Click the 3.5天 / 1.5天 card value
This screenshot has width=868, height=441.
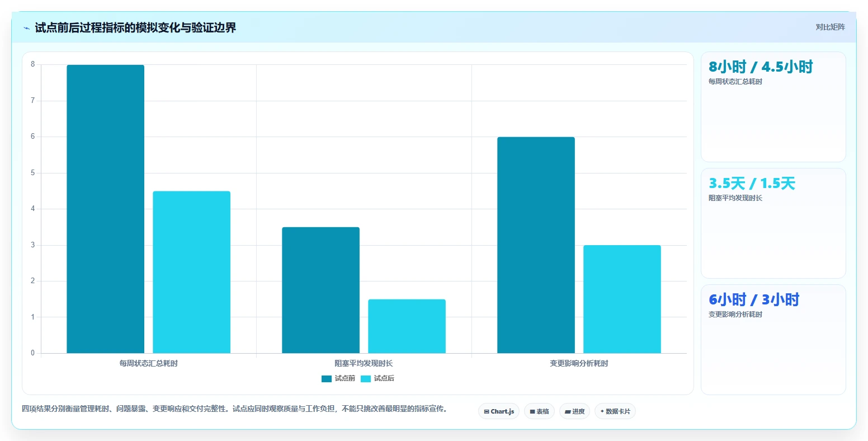tap(752, 183)
